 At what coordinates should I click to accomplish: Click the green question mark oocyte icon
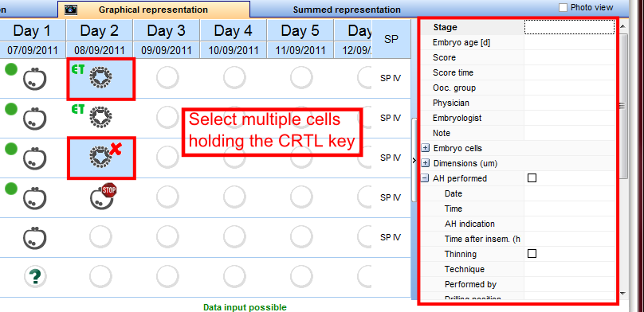click(x=35, y=277)
